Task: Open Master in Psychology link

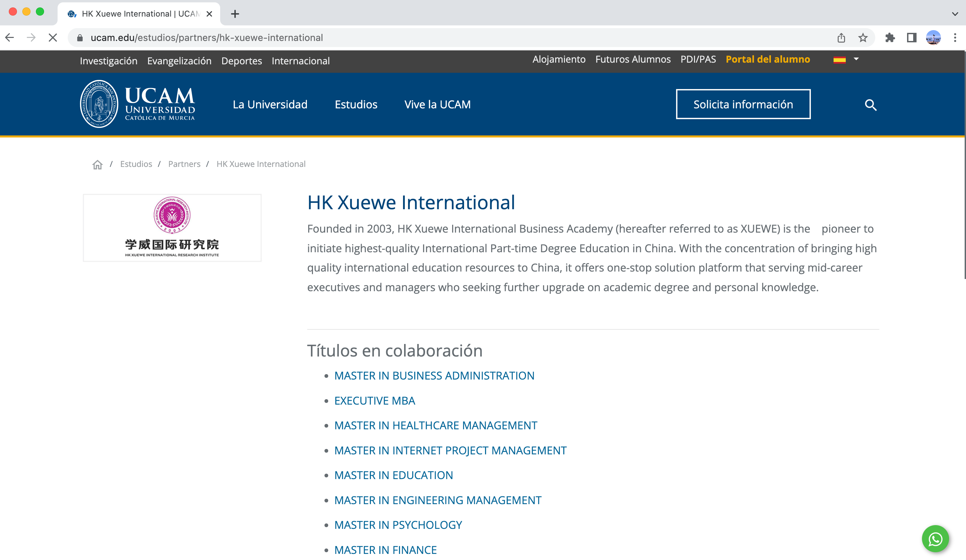Action: [398, 525]
